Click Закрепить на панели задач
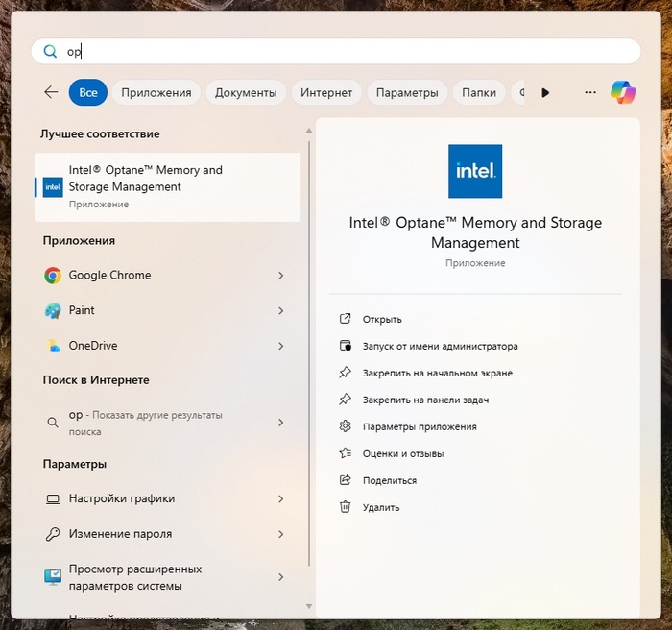The image size is (672, 630). point(426,400)
